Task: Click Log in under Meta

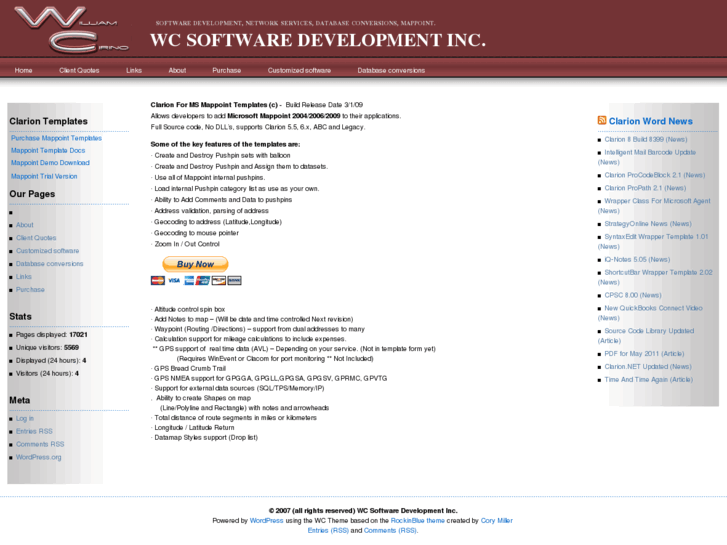Action: (25, 418)
